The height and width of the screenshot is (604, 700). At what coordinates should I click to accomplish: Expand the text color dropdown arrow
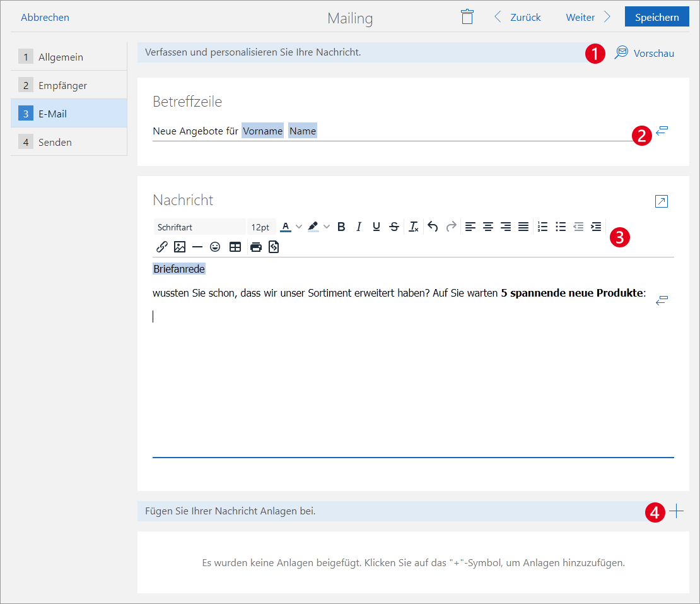tap(299, 227)
